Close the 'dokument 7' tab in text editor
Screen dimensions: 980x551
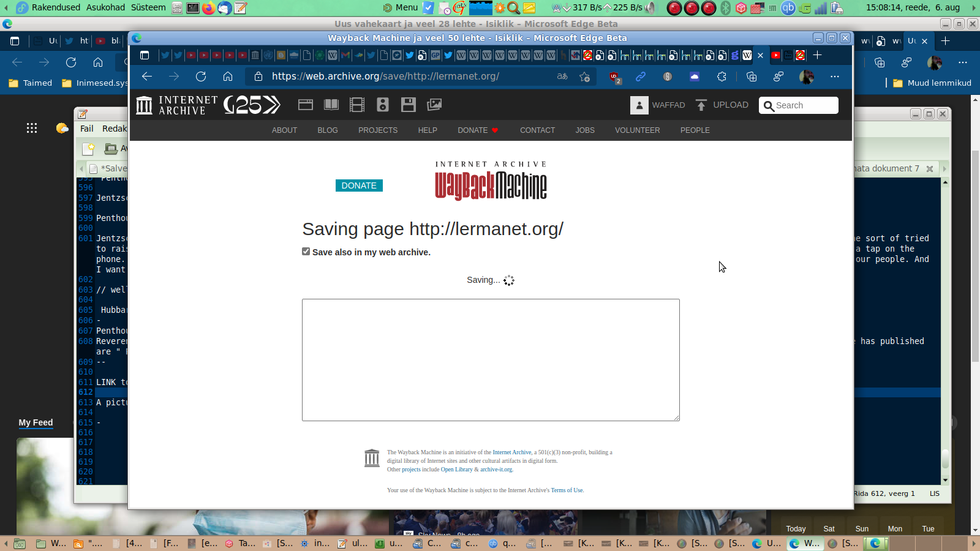point(930,169)
